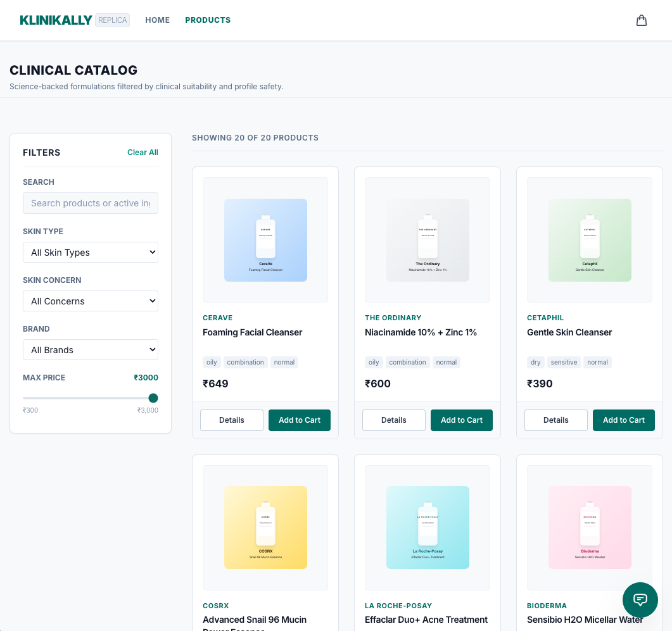Open Details for Foaming Facial Cleanser
This screenshot has height=631, width=672.
[x=232, y=420]
